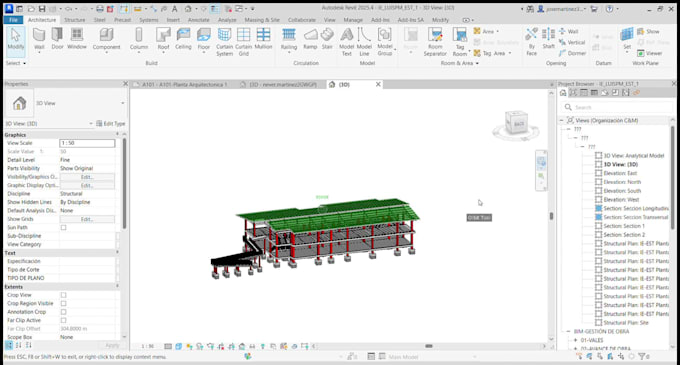680x365 pixels.
Task: Uncheck the Section: Seccion Transversal box
Action: click(x=598, y=217)
